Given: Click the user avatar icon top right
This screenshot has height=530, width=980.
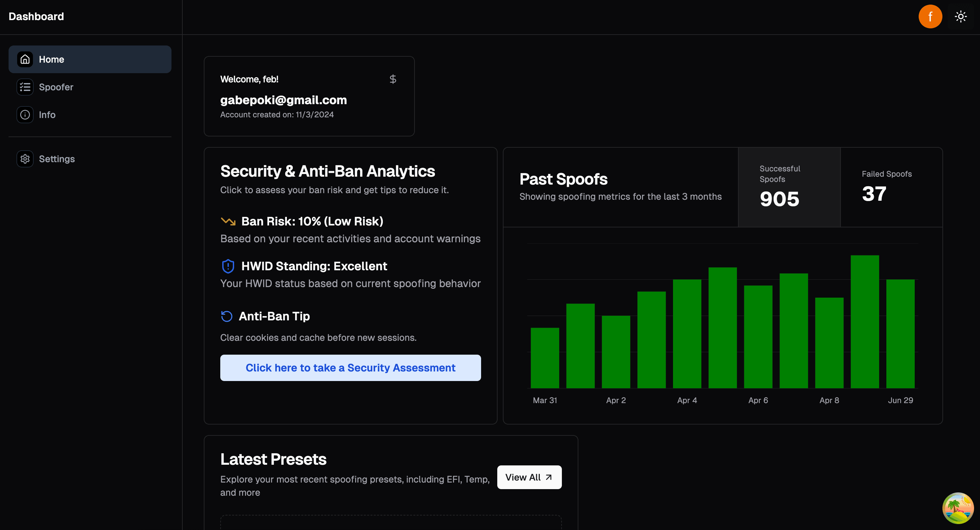Looking at the screenshot, I should (x=931, y=16).
